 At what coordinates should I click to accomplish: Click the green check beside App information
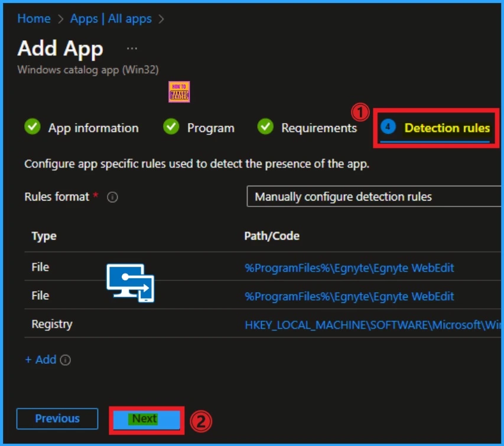(x=32, y=127)
